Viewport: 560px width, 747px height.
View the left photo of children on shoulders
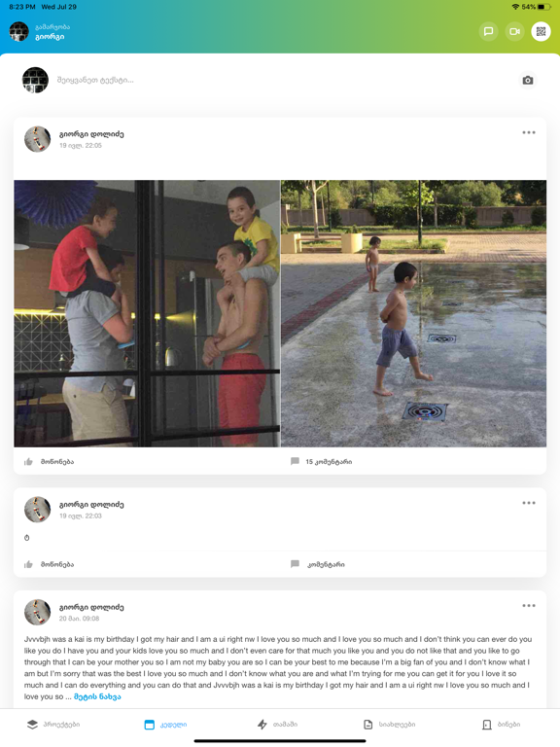(x=147, y=313)
